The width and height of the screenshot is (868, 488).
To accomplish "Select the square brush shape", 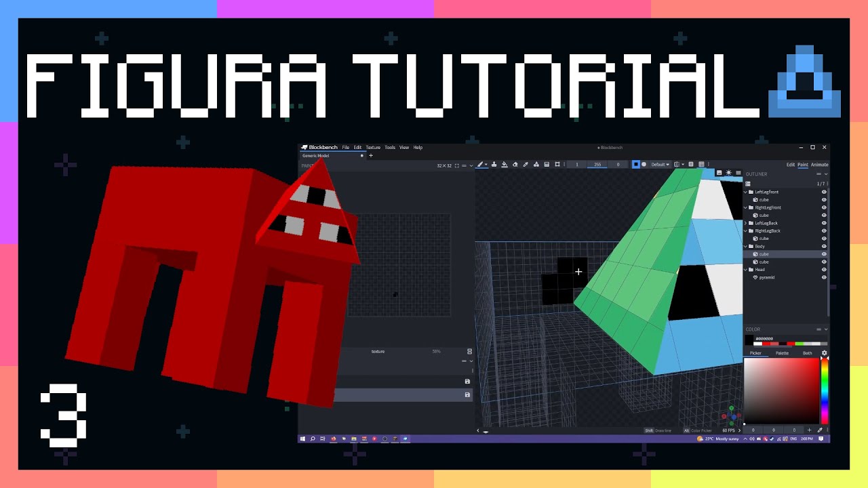I will [636, 164].
